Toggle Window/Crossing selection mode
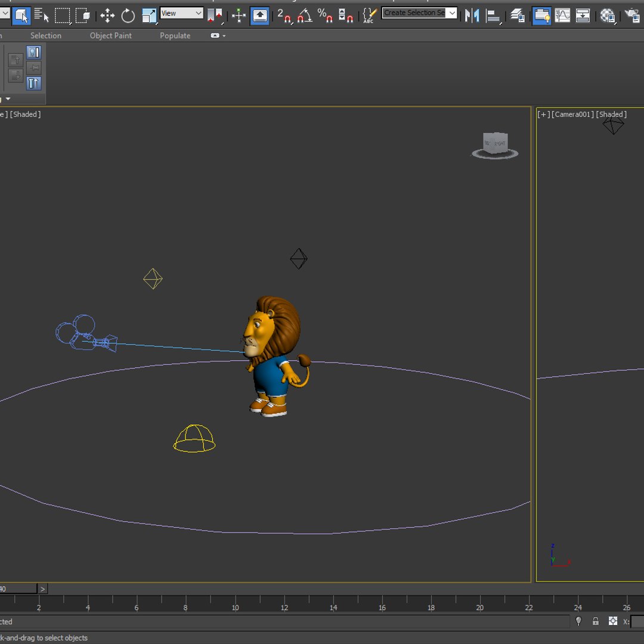This screenshot has width=644, height=644. [82, 16]
